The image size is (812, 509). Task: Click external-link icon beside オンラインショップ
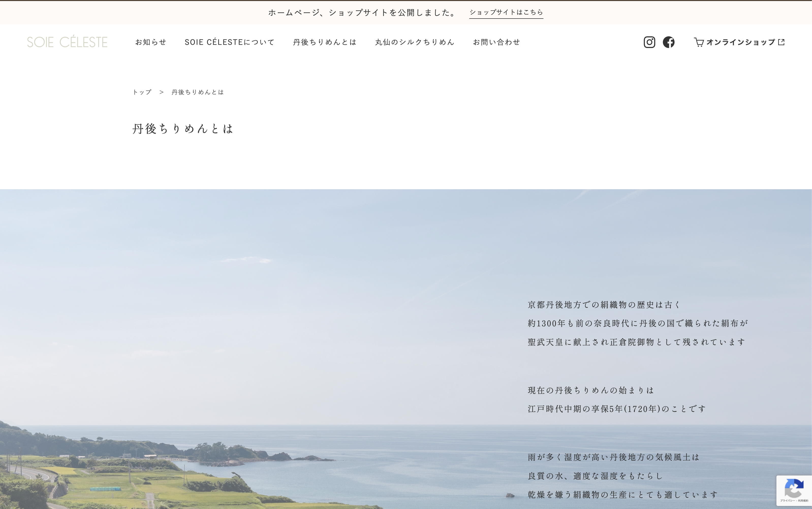(x=781, y=42)
